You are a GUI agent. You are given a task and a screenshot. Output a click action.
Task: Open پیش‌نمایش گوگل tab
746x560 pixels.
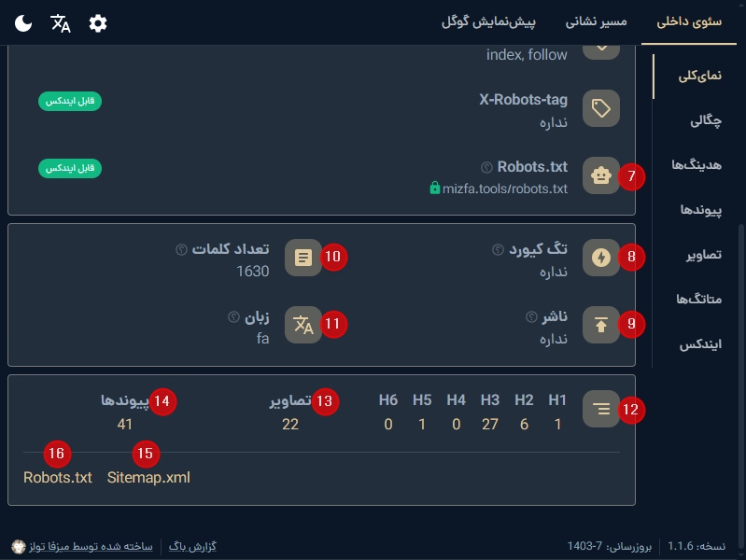pyautogui.click(x=495, y=22)
